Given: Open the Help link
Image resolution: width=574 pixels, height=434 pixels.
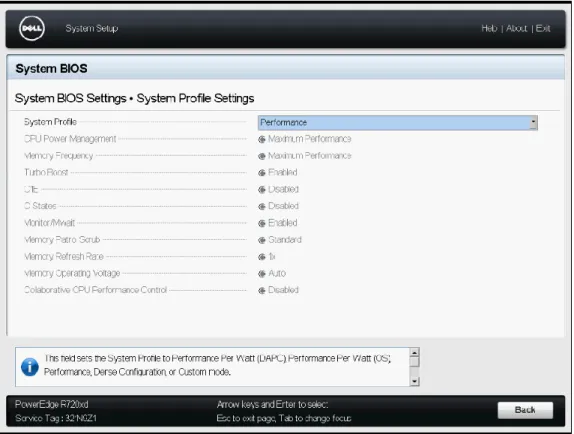Looking at the screenshot, I should point(489,28).
